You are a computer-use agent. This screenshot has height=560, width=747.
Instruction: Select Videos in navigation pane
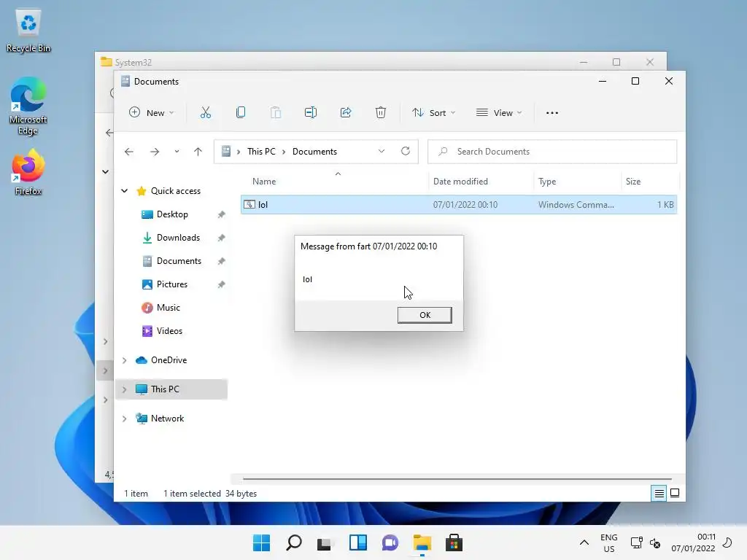point(169,331)
